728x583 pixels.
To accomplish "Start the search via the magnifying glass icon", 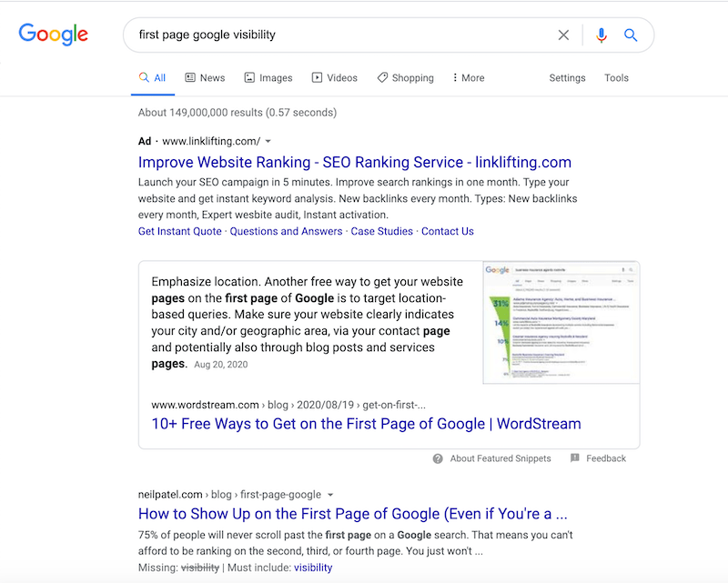I will point(631,35).
